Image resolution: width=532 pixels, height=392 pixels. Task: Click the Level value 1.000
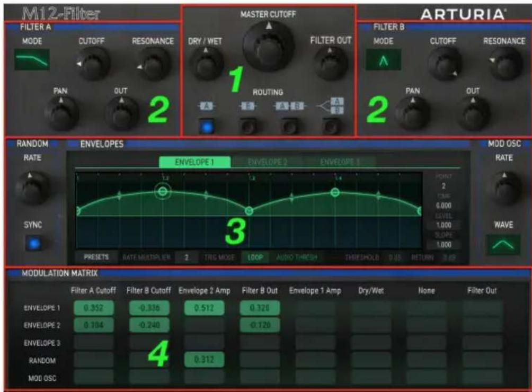[x=444, y=225]
